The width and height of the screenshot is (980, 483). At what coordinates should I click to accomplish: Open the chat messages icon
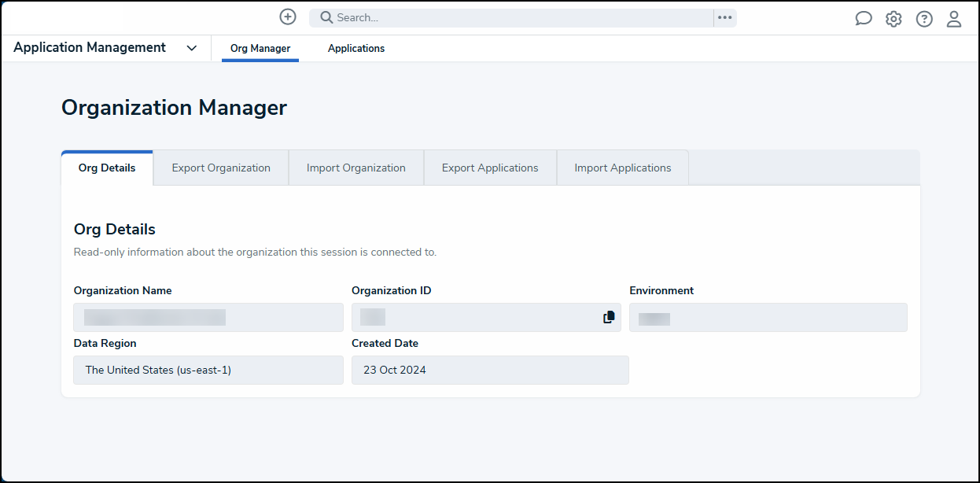click(864, 19)
